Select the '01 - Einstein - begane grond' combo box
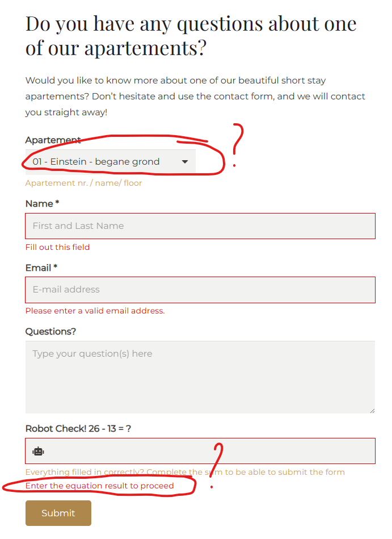392x539 pixels. click(111, 161)
